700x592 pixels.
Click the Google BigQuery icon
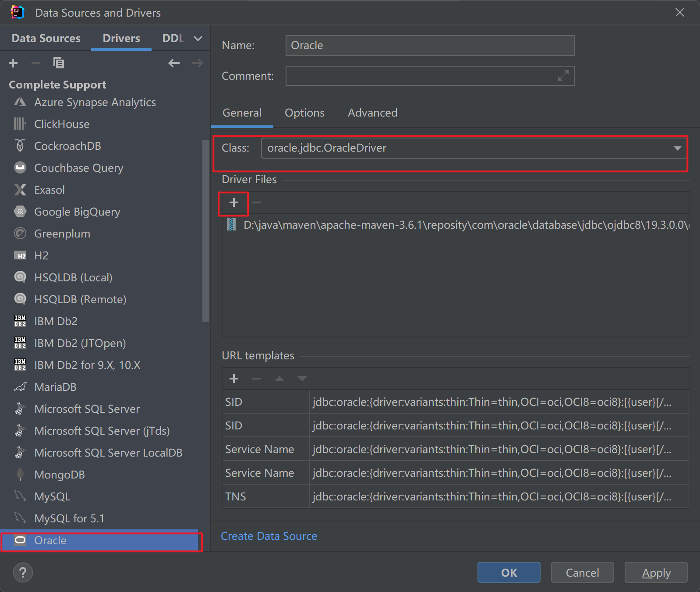pyautogui.click(x=20, y=212)
